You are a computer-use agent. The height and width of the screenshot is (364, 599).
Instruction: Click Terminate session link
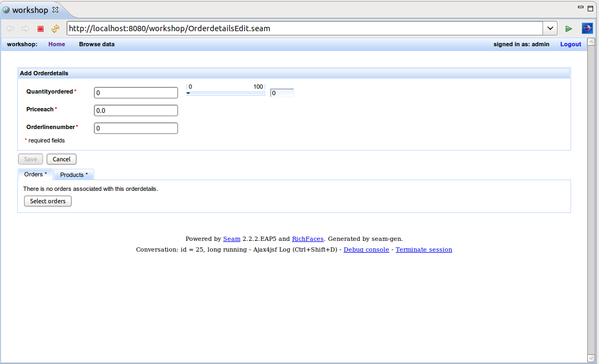(x=424, y=249)
